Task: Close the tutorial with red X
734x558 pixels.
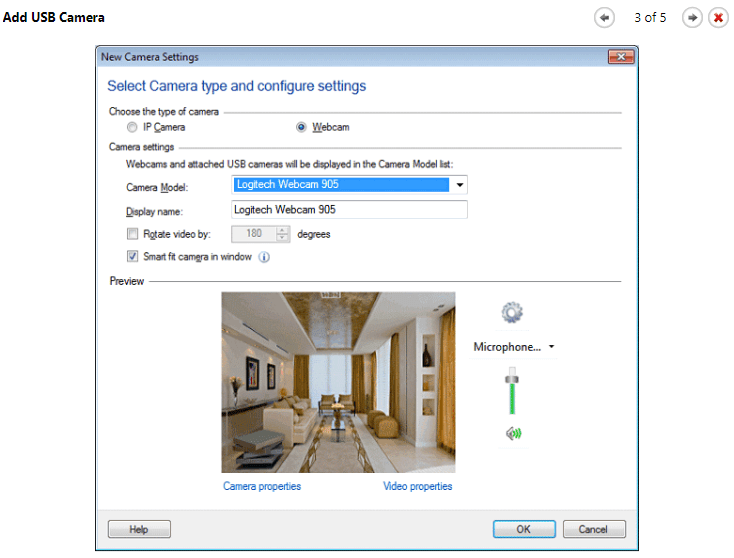Action: click(x=718, y=18)
